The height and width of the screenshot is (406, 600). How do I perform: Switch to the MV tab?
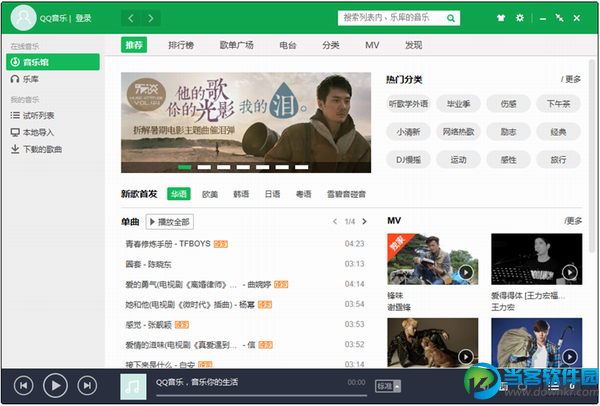click(372, 45)
